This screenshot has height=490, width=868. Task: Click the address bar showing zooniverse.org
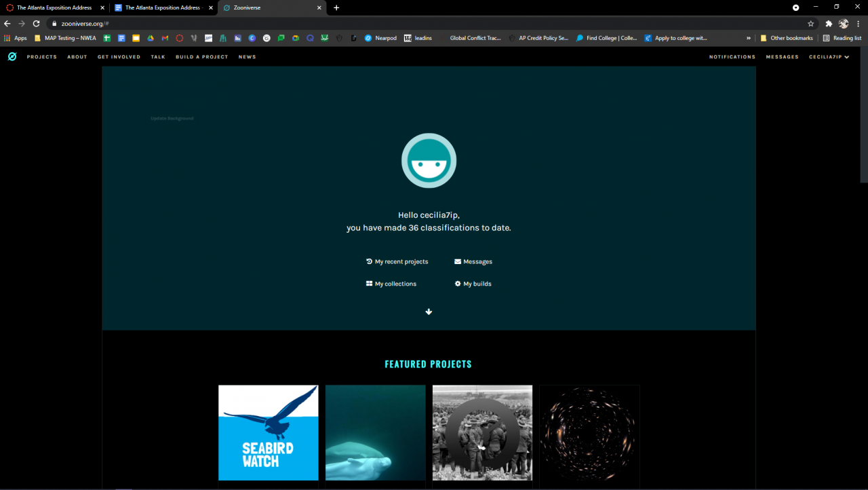[427, 24]
